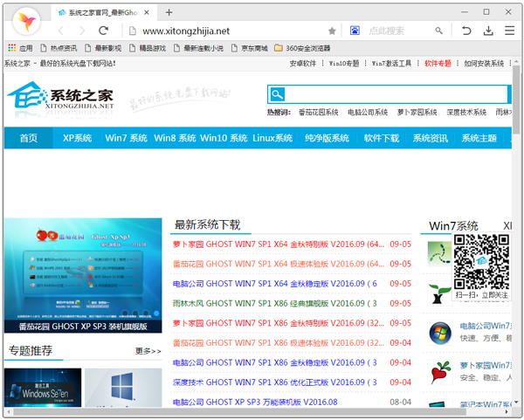This screenshot has height=420, width=524.
Task: Click hot keyword 番茄花园系统
Action: pyautogui.click(x=319, y=113)
